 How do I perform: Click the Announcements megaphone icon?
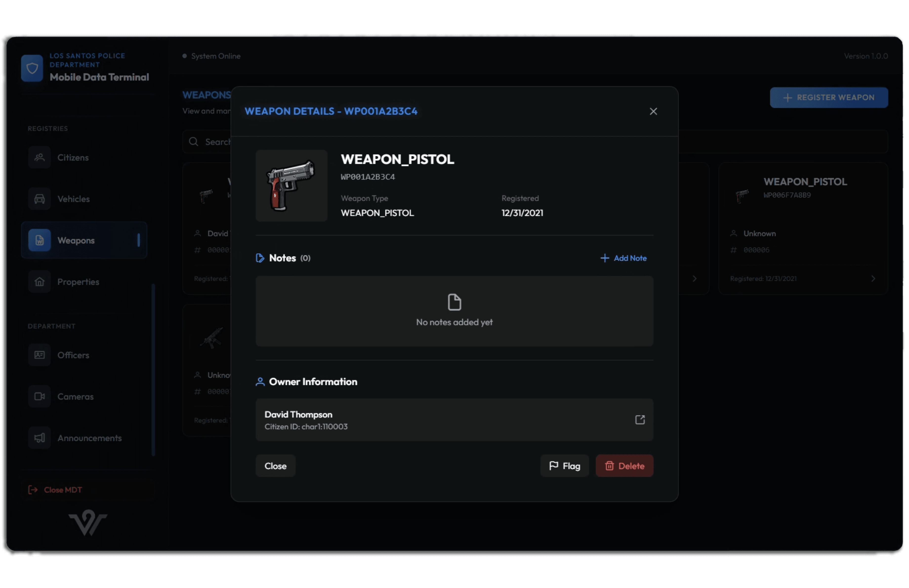point(39,438)
